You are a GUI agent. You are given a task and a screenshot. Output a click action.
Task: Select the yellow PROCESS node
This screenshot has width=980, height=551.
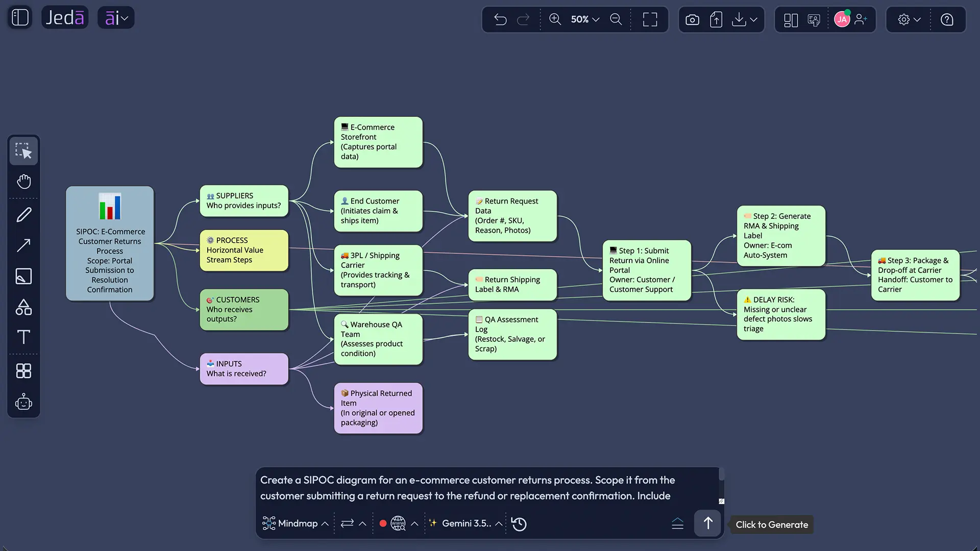[244, 250]
